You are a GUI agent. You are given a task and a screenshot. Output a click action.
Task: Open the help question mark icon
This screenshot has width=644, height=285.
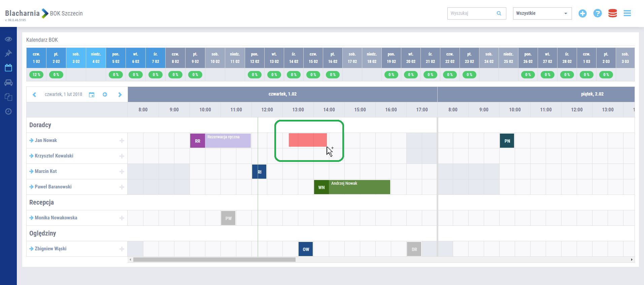coord(597,13)
